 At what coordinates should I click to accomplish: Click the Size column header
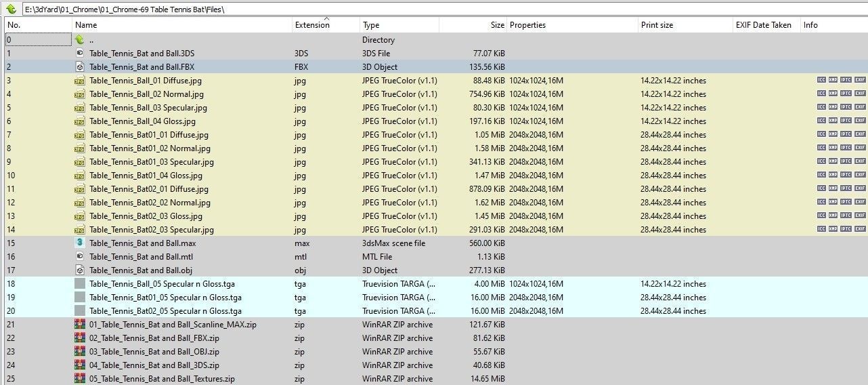click(498, 25)
